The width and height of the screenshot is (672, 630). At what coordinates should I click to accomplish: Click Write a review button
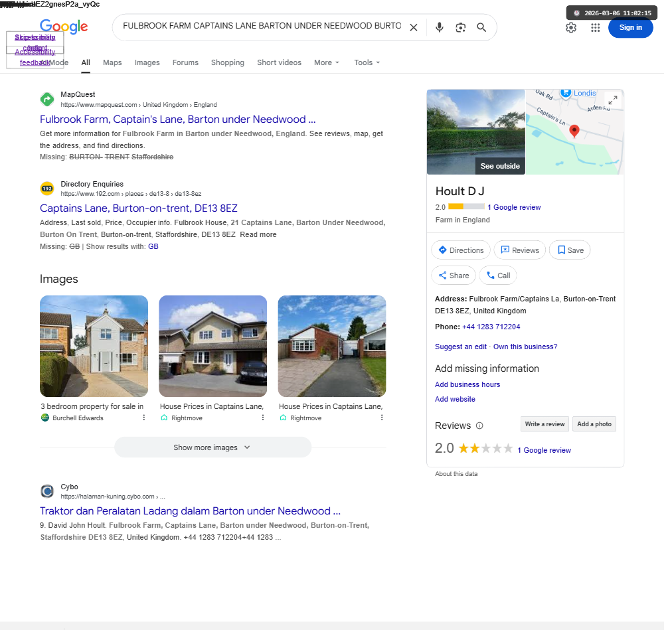tap(545, 424)
